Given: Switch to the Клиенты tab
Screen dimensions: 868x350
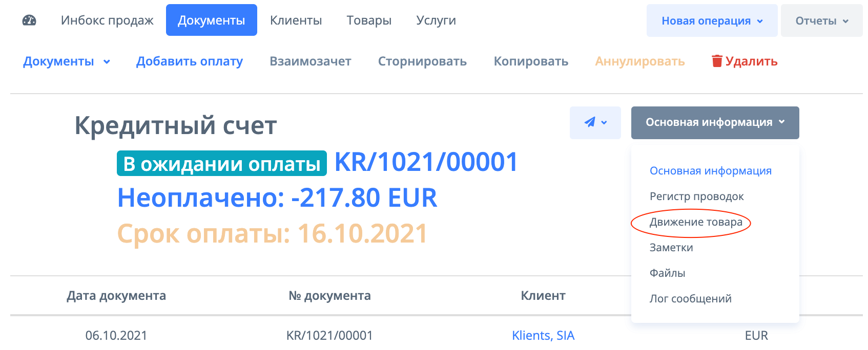Looking at the screenshot, I should coord(296,20).
